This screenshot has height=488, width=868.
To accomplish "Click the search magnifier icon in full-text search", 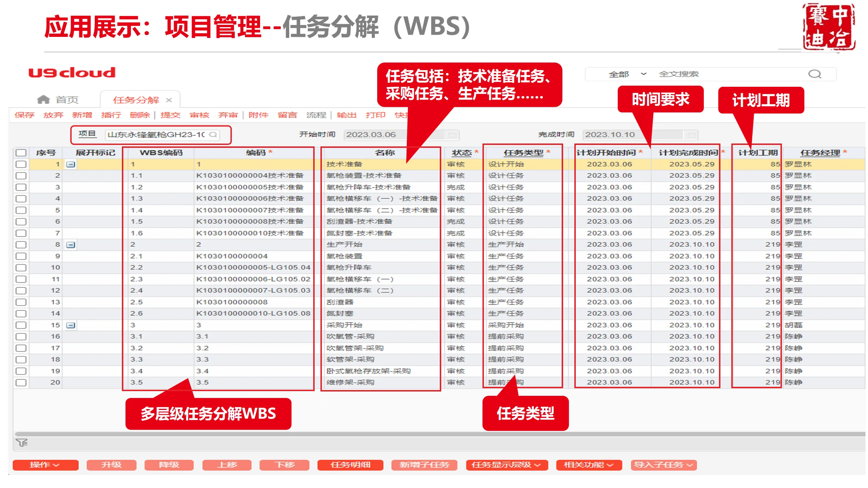I will tap(814, 74).
